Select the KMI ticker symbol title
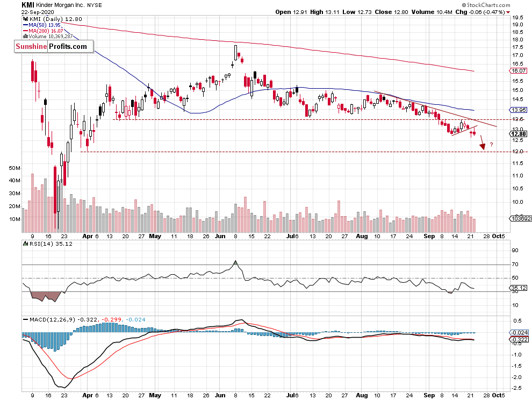 click(27, 5)
